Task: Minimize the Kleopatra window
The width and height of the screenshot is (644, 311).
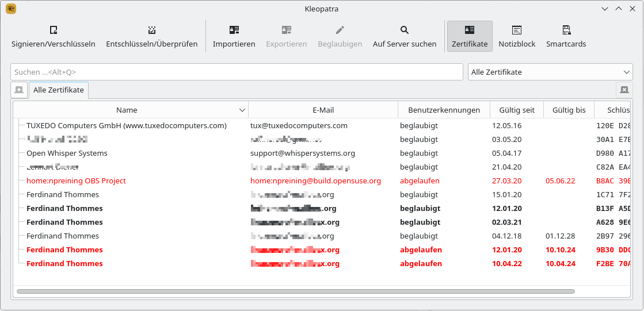Action: (604, 9)
